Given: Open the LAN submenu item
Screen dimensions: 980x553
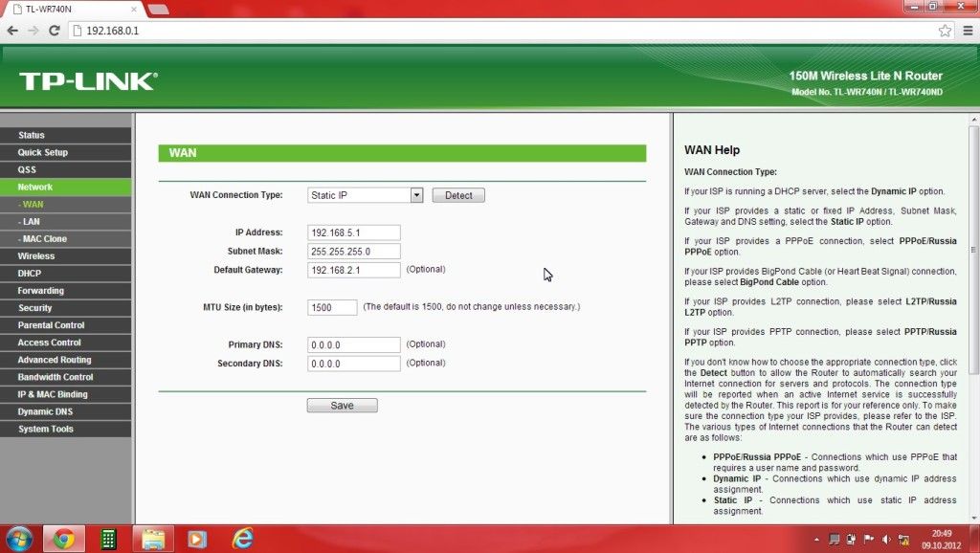Looking at the screenshot, I should click(66, 221).
